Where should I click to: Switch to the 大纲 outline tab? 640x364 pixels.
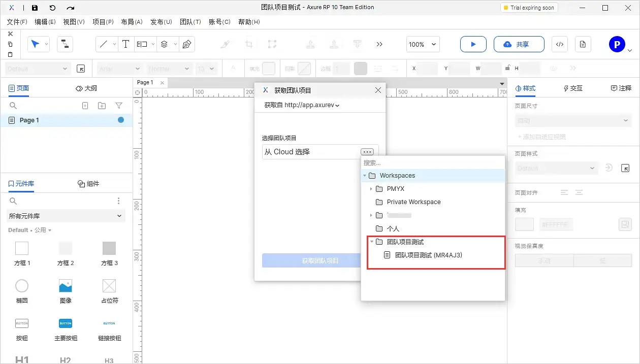[90, 88]
